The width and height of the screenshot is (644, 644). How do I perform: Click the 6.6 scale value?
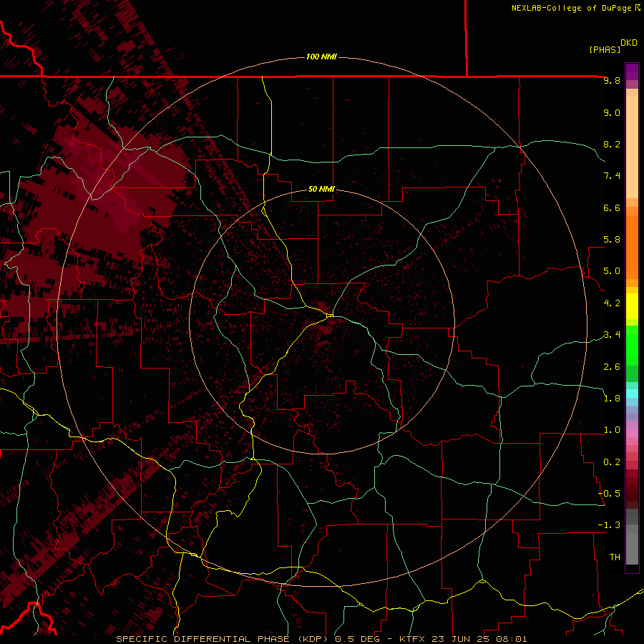(612, 208)
